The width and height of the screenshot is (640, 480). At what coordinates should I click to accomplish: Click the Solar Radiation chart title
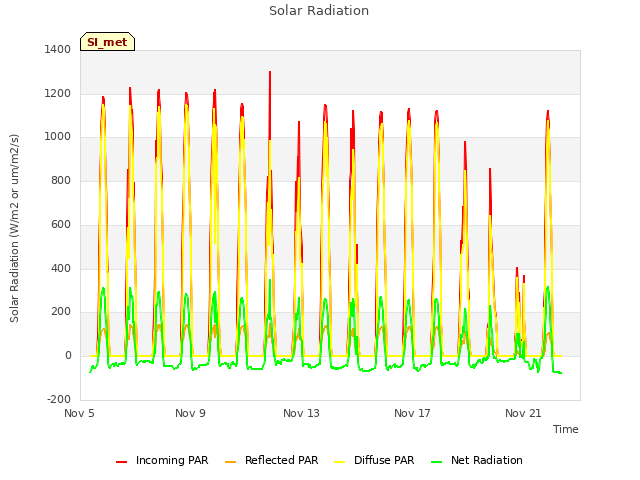click(319, 11)
